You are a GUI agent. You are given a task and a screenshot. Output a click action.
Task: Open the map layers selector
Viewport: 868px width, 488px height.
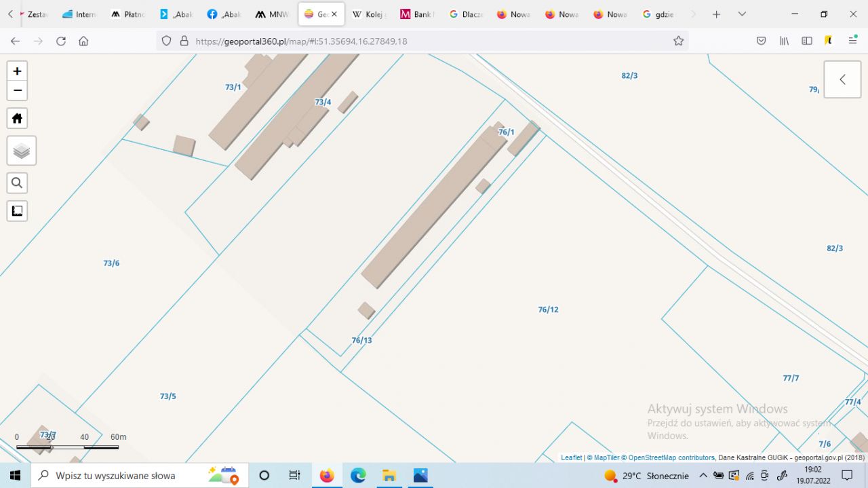tap(22, 151)
